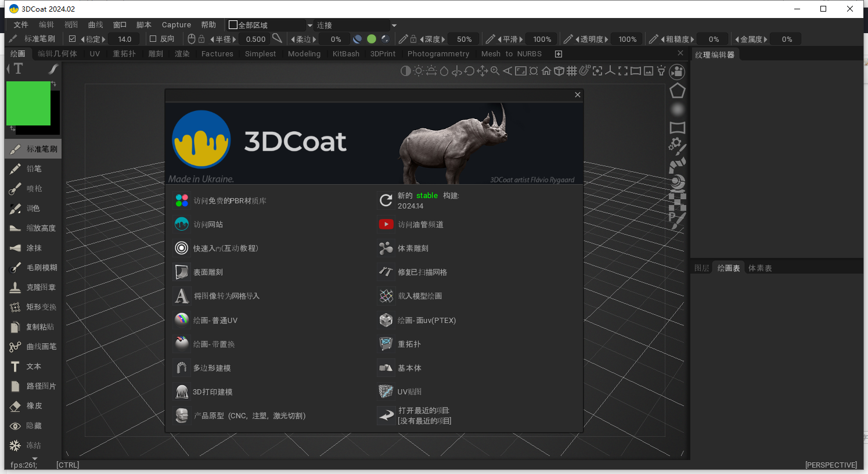
Task: Click the green foreground color swatch
Action: (28, 103)
